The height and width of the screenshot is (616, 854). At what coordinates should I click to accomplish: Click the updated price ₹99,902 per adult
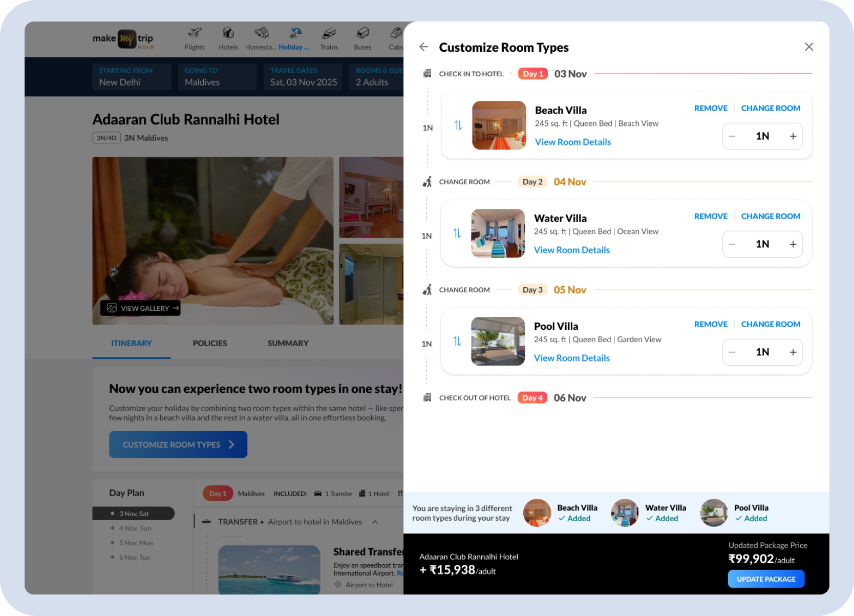click(x=761, y=559)
